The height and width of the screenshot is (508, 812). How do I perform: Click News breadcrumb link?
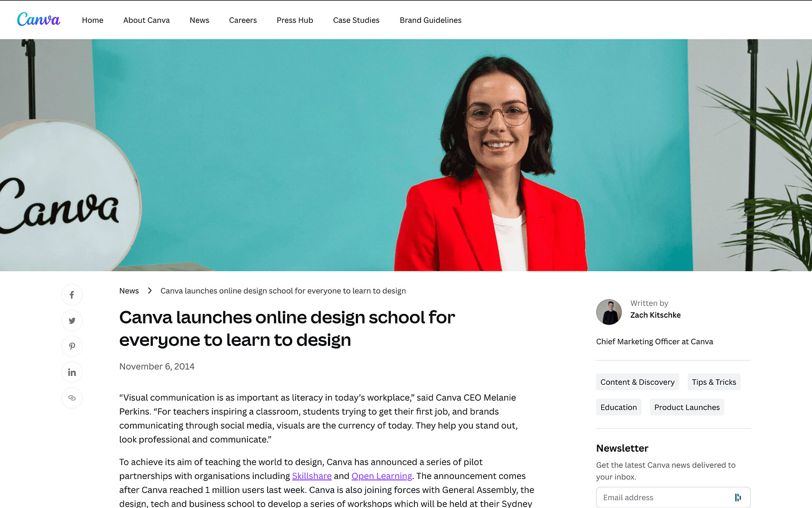129,291
